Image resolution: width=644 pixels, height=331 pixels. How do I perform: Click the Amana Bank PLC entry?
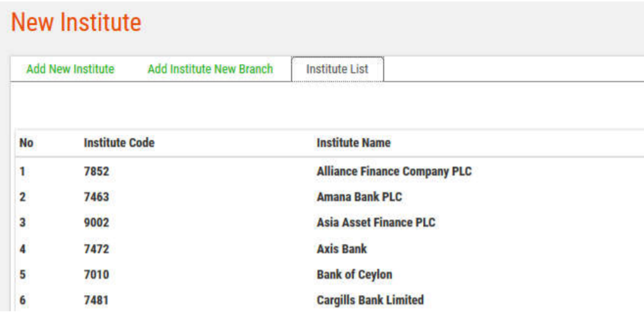click(359, 197)
